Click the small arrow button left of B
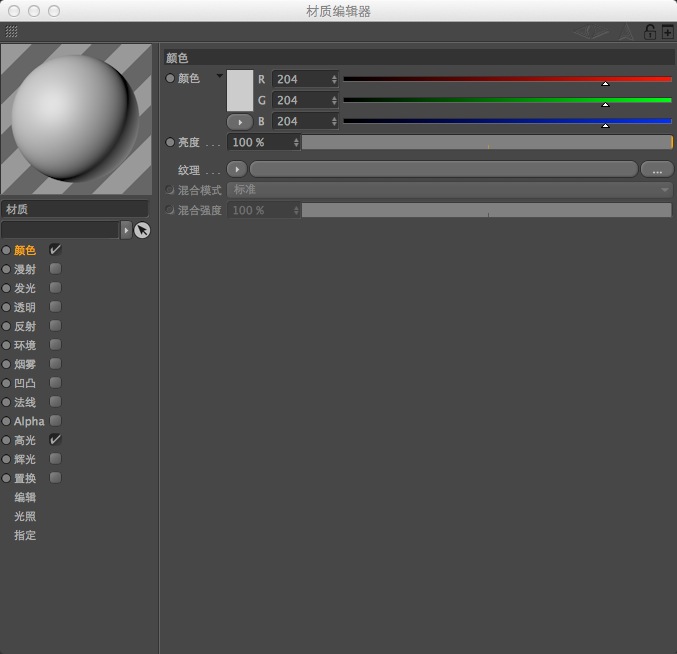Viewport: 677px width, 654px height. pos(239,121)
